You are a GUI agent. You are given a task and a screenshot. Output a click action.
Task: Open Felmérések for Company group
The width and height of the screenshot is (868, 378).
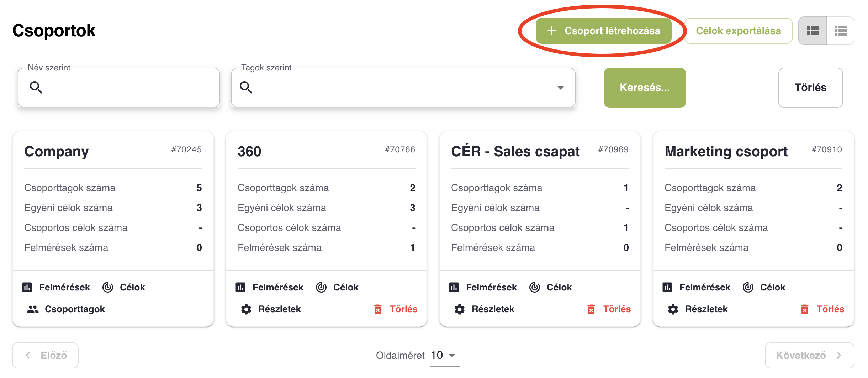(56, 287)
